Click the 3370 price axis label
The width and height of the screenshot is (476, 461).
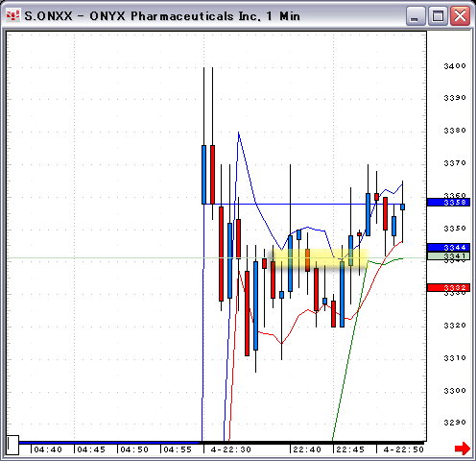coord(455,163)
